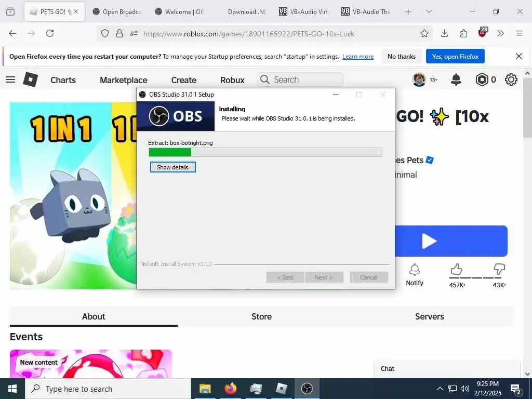Screen dimensions: 532x399
Task: Open the Roblox app in taskbar
Action: click(x=281, y=389)
